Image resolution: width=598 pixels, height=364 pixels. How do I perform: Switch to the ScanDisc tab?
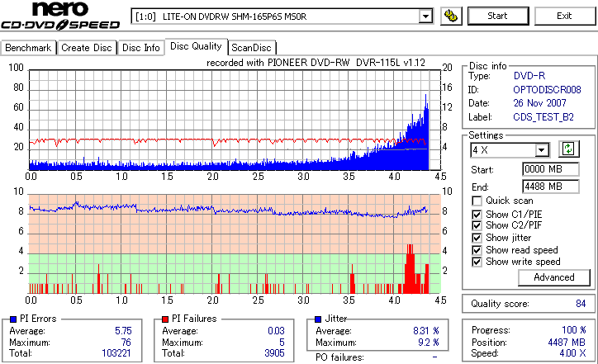[251, 48]
